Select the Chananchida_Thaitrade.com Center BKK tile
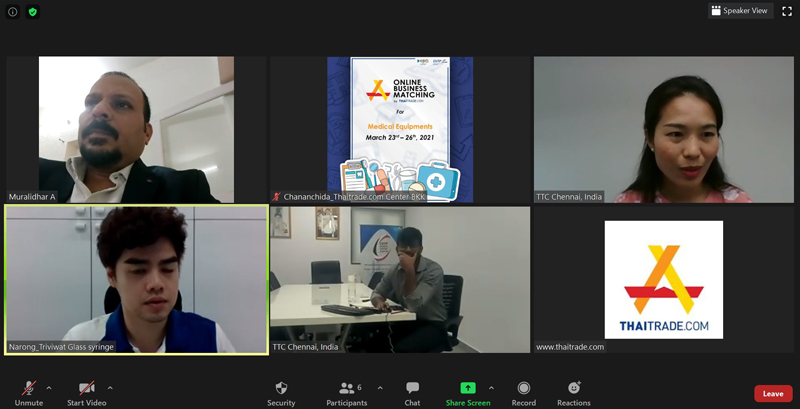The width and height of the screenshot is (800, 409). click(400, 129)
